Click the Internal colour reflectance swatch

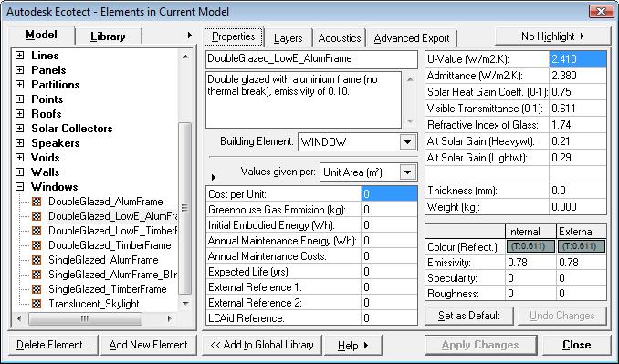[530, 246]
